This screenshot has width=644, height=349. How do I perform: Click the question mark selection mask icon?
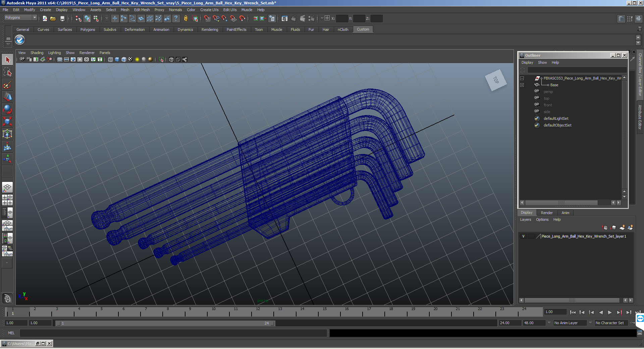(x=176, y=18)
